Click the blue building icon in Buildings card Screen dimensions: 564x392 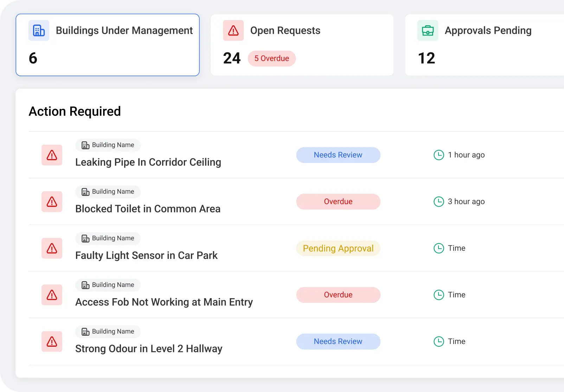click(x=39, y=31)
